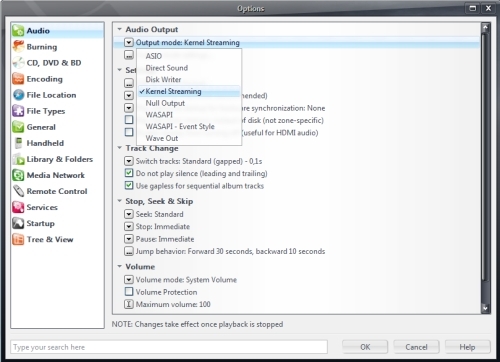The image size is (500, 362).
Task: Choose Null Output mode
Action: (x=189, y=103)
